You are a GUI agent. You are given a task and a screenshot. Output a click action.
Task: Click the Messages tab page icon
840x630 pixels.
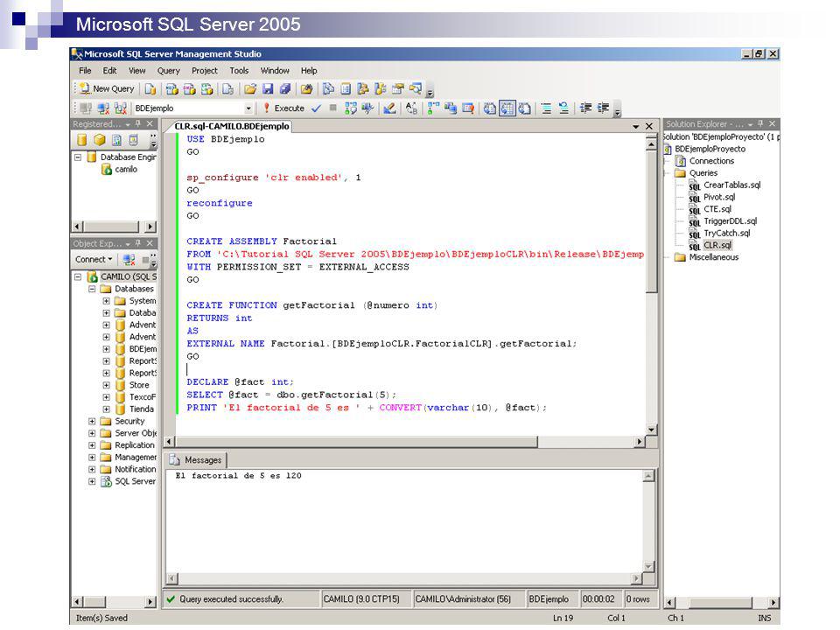click(174, 459)
